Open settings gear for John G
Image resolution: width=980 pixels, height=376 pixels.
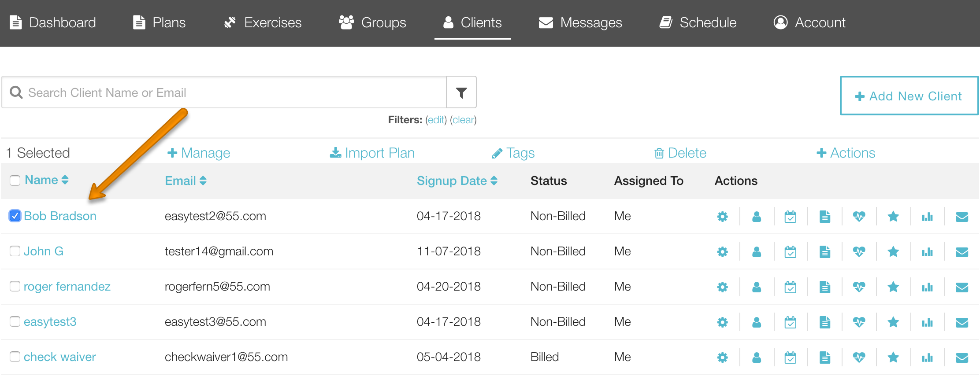click(x=722, y=251)
